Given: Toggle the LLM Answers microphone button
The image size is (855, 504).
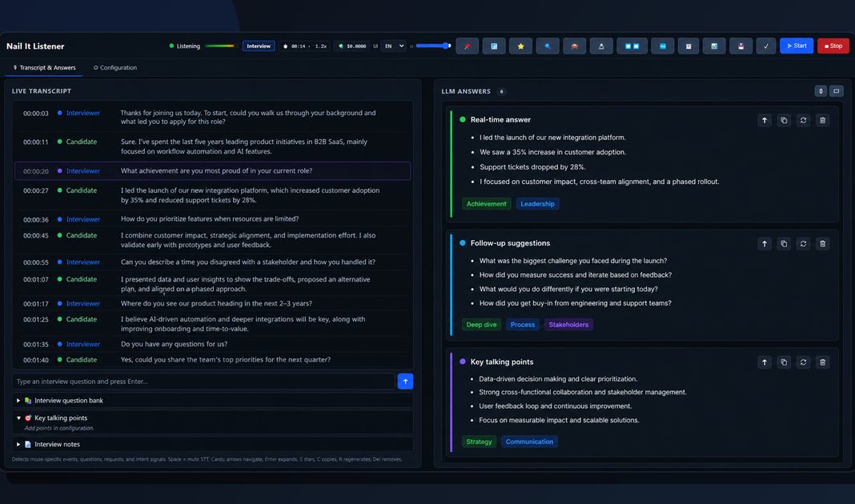Looking at the screenshot, I should coord(821,91).
